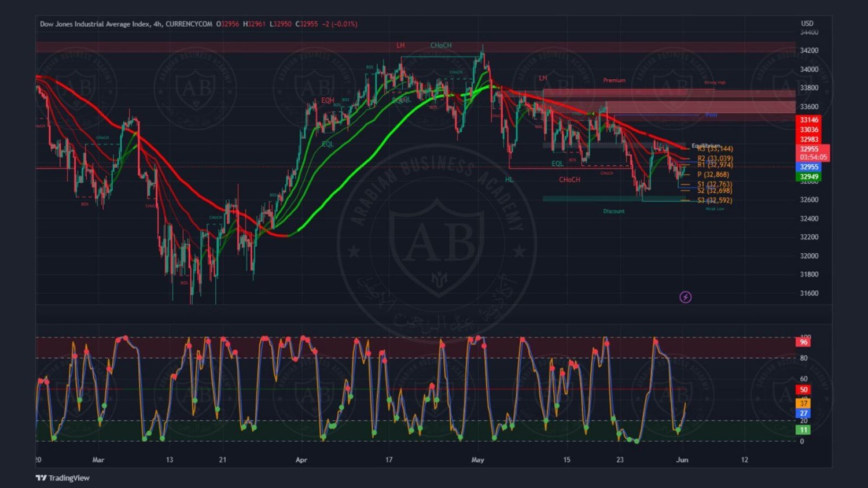Click the 32983 red price label
Screen dimensions: 868x488
809,139
